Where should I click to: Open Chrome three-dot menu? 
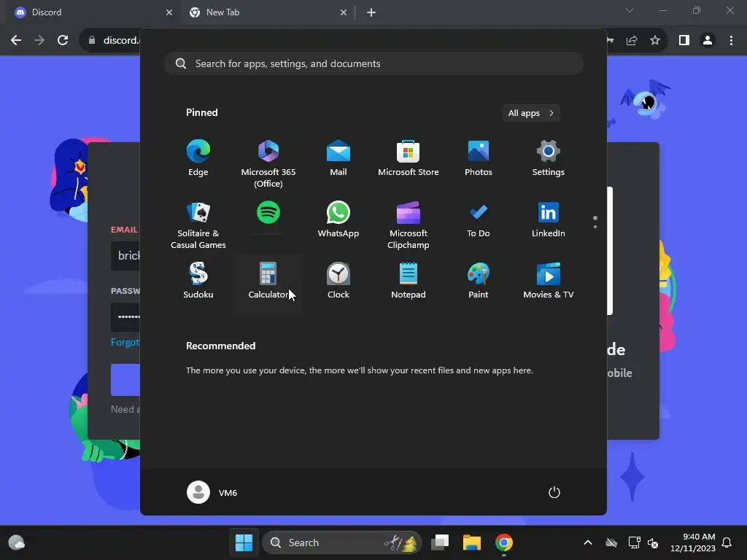(x=731, y=41)
